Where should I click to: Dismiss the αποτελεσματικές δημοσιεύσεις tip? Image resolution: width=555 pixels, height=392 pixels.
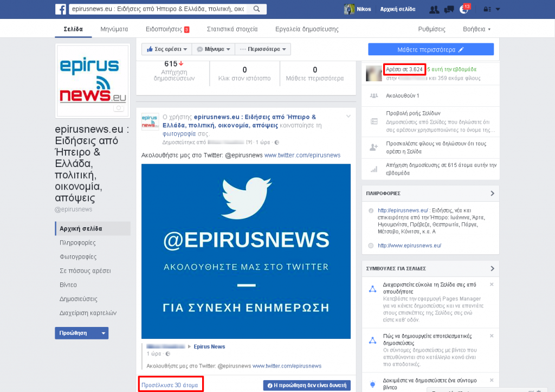click(492, 336)
